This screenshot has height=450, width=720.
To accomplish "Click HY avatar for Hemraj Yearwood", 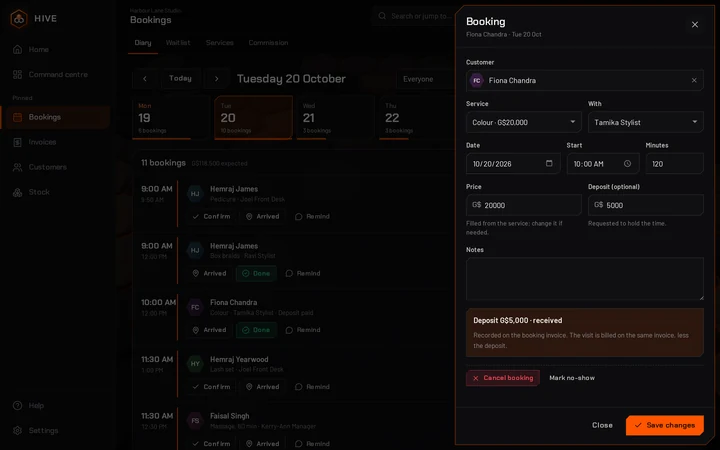I will (195, 364).
